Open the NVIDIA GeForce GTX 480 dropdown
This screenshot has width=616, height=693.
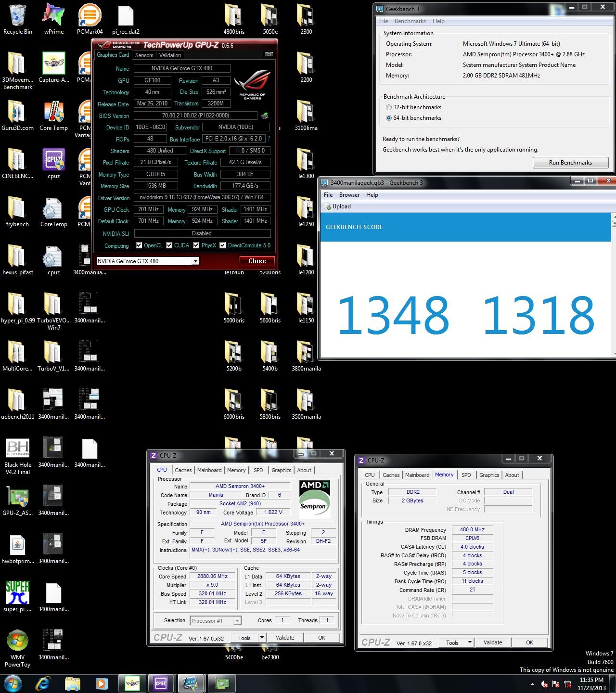(148, 261)
